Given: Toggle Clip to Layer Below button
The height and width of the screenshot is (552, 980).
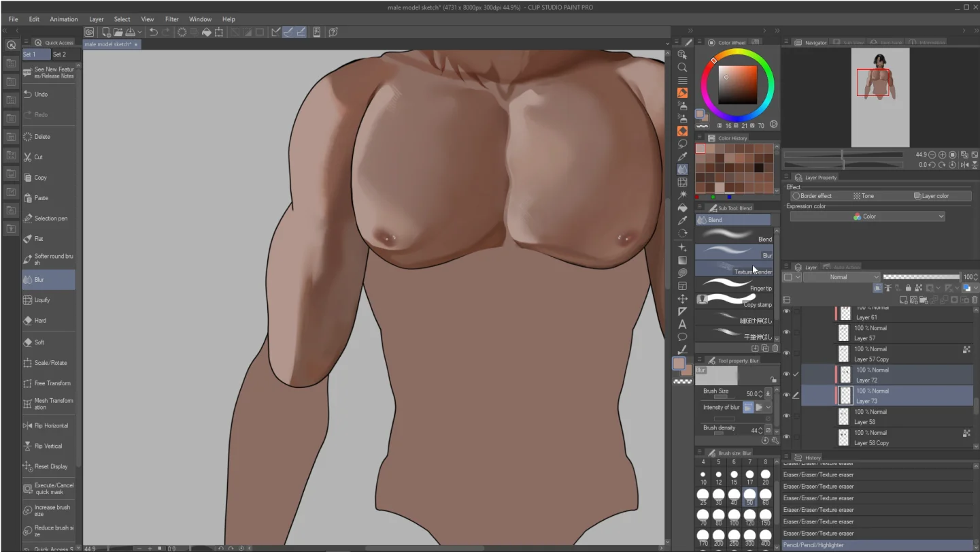Looking at the screenshot, I should (877, 288).
